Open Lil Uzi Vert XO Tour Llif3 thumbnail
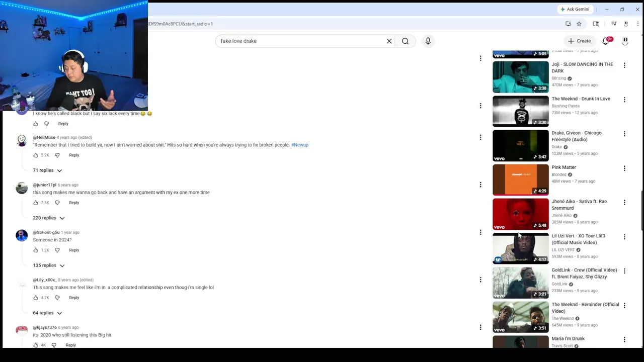The height and width of the screenshot is (362, 644). 521,248
